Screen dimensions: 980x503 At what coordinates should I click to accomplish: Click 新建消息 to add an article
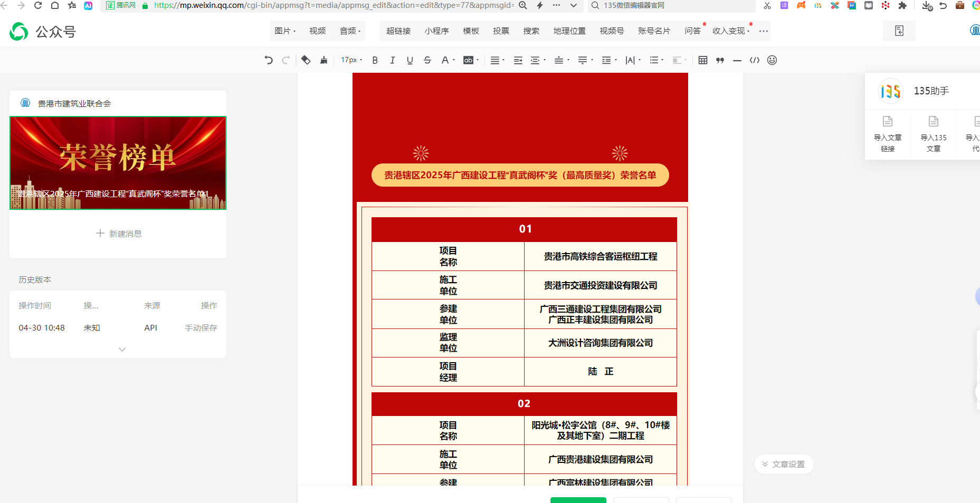click(119, 233)
